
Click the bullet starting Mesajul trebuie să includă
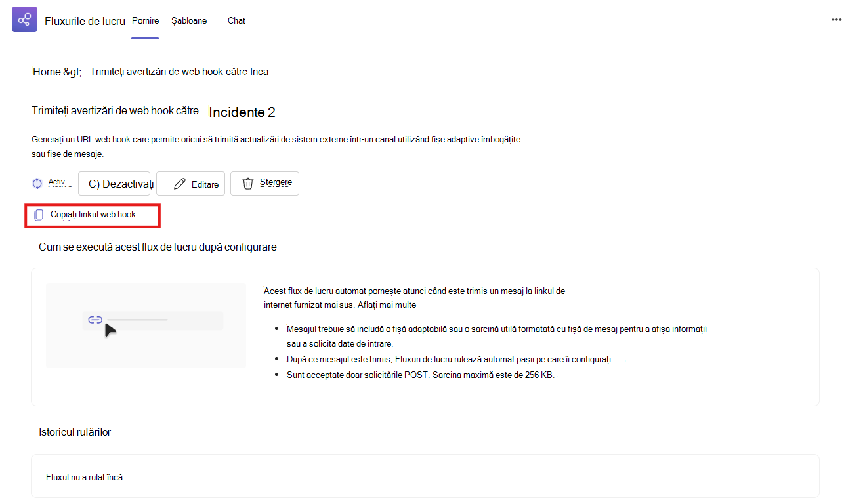497,335
